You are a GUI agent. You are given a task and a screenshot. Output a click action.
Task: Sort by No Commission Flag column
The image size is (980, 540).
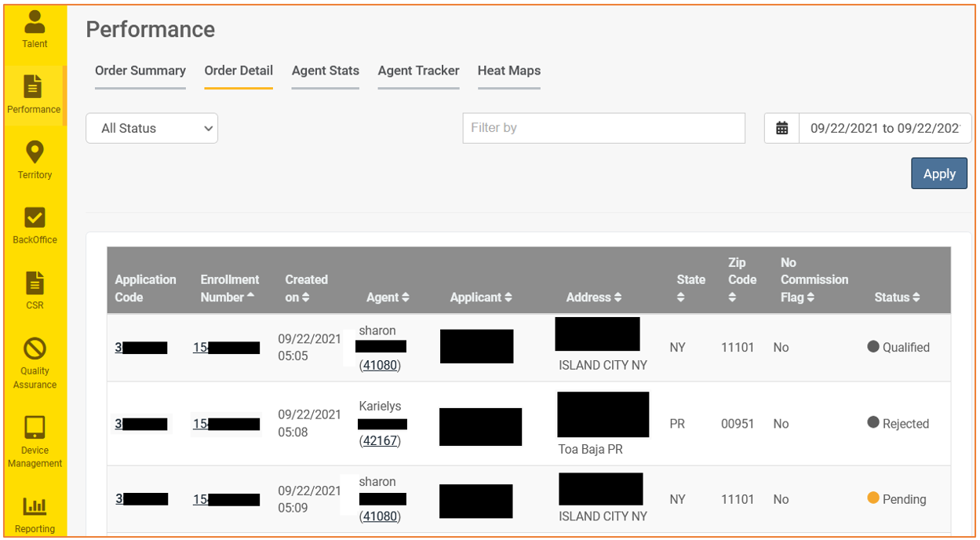point(814,279)
